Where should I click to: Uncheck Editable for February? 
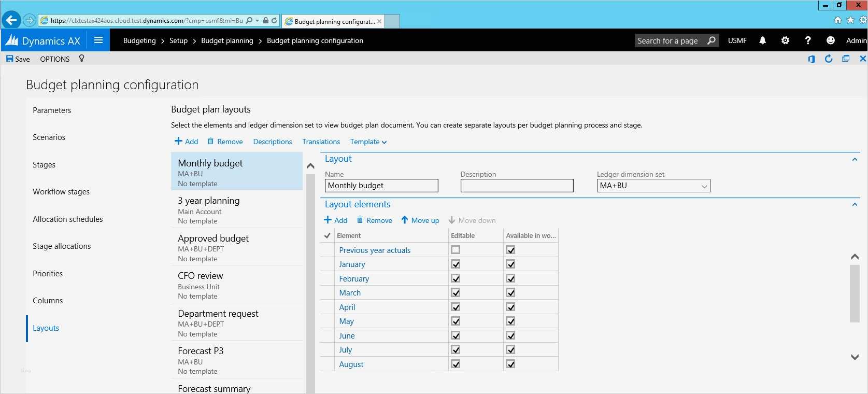coord(456,278)
